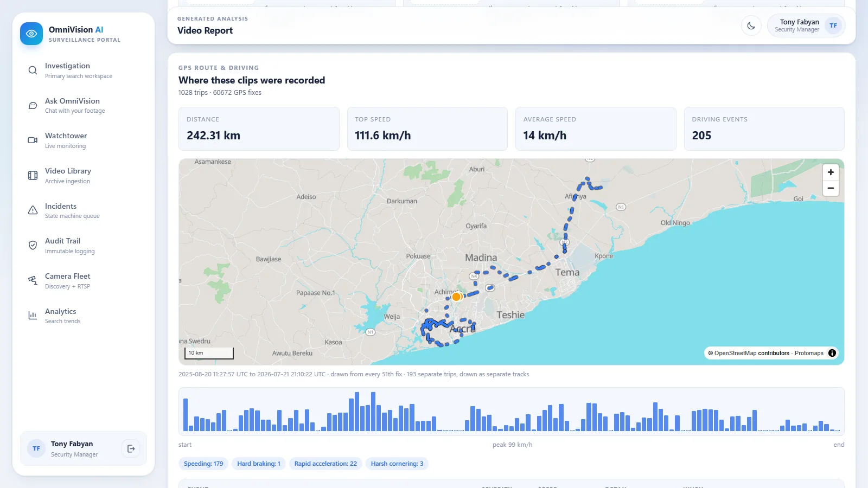
Task: Select the Camera Fleet CCTV icon
Action: coord(33,280)
